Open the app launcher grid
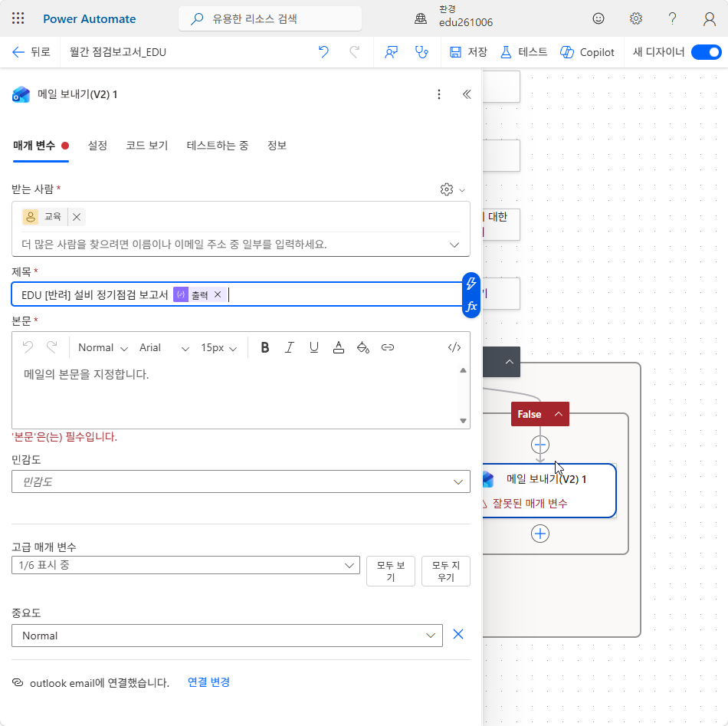 pos(18,18)
